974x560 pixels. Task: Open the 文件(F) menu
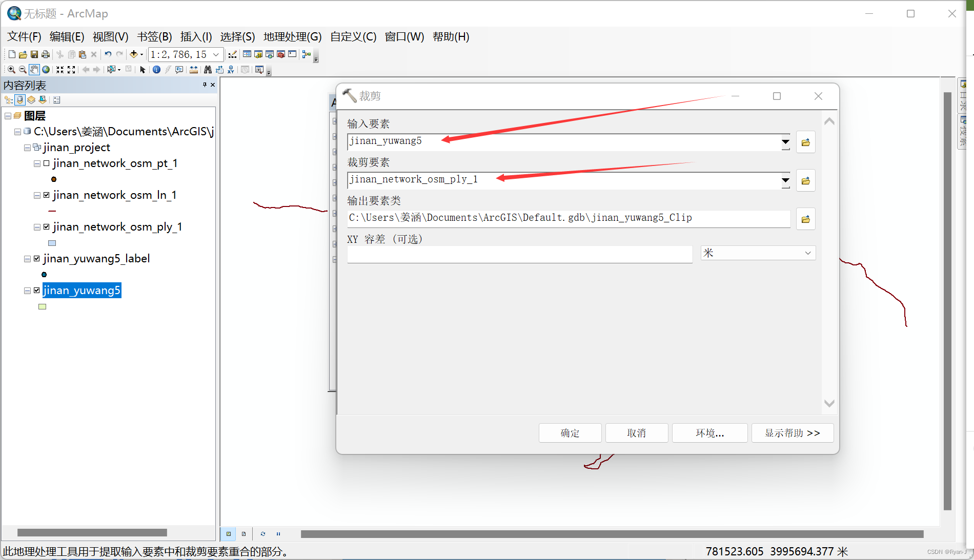(24, 37)
